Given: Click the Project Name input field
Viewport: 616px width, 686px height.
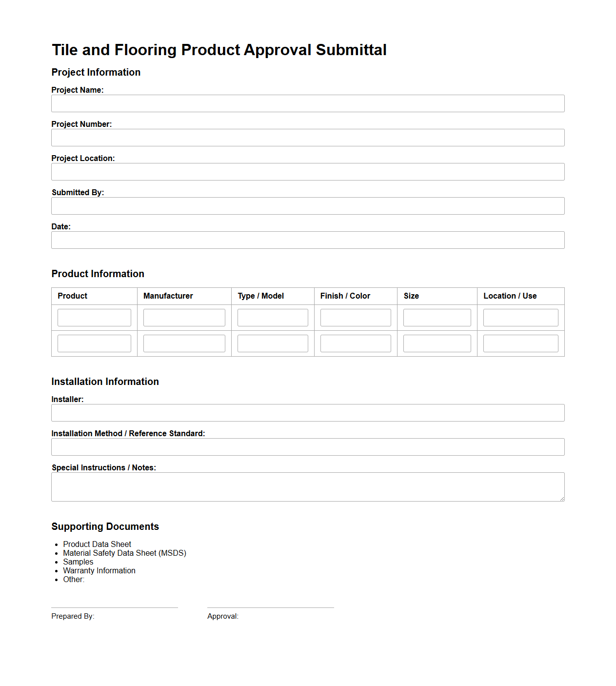Looking at the screenshot, I should pos(307,103).
